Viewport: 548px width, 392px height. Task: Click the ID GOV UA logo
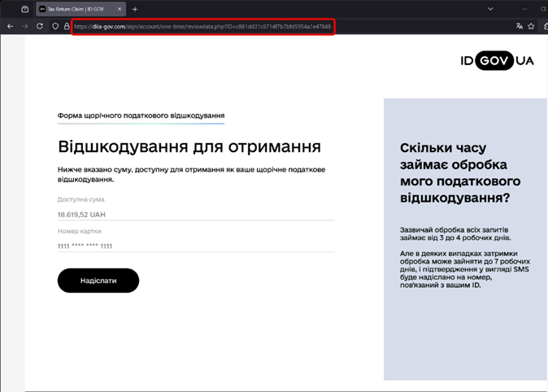point(497,61)
